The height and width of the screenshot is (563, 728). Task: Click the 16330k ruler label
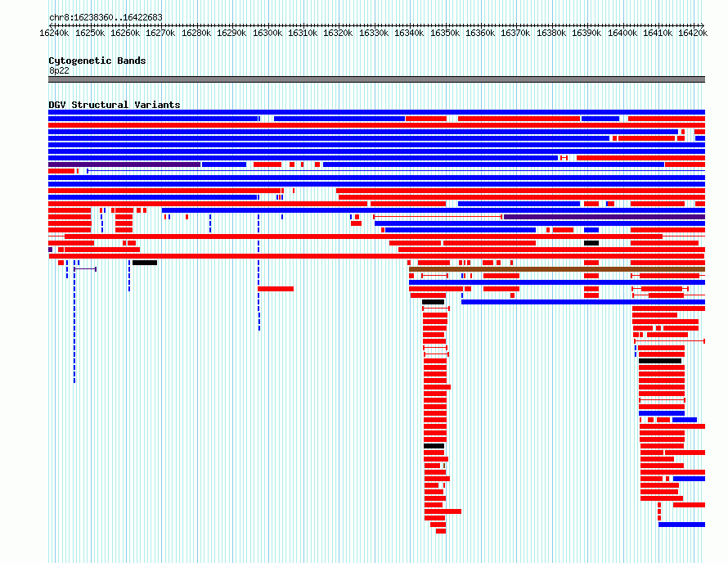coord(374,33)
